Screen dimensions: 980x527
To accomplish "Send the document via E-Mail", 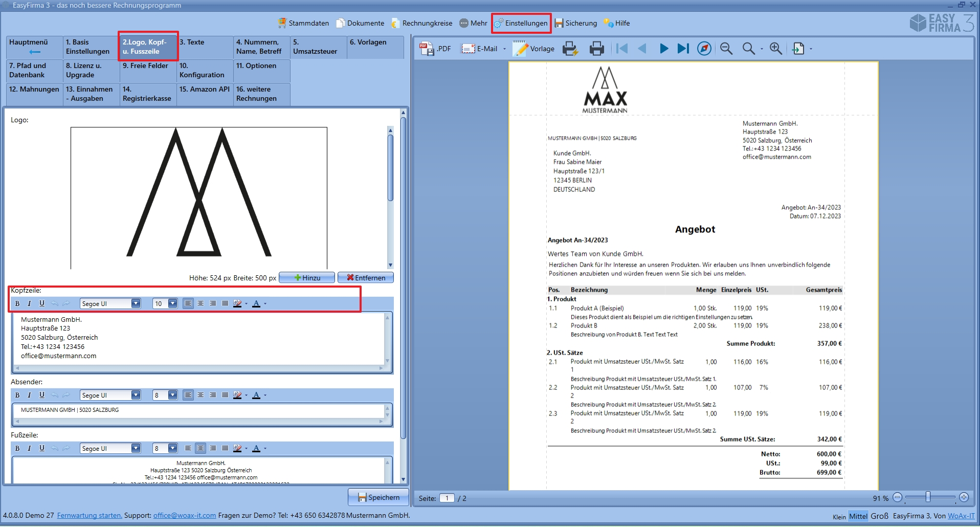I will [x=479, y=49].
